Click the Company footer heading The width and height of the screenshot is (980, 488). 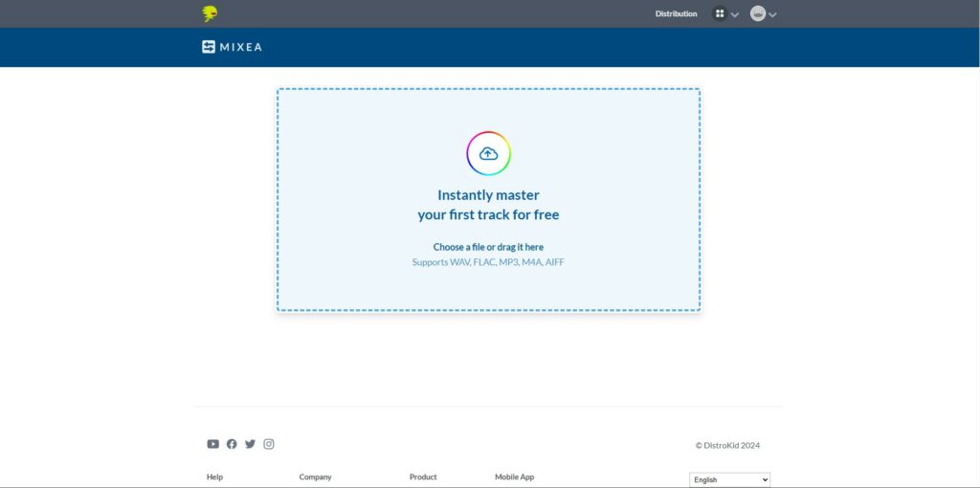315,477
